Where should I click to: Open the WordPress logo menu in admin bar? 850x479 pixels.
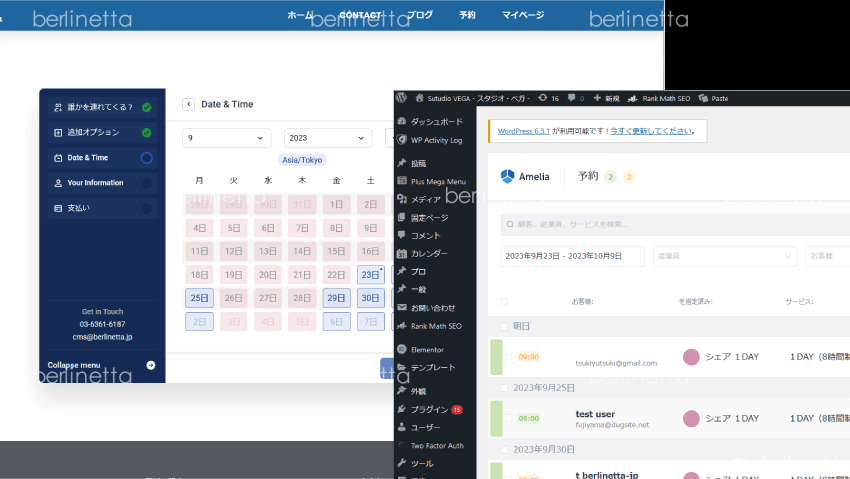(x=401, y=98)
